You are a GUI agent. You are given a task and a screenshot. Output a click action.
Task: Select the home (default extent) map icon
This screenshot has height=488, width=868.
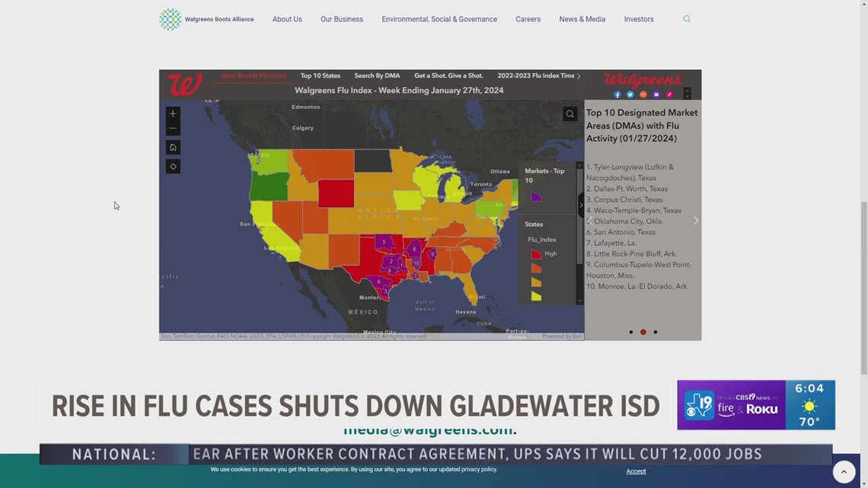click(x=173, y=147)
